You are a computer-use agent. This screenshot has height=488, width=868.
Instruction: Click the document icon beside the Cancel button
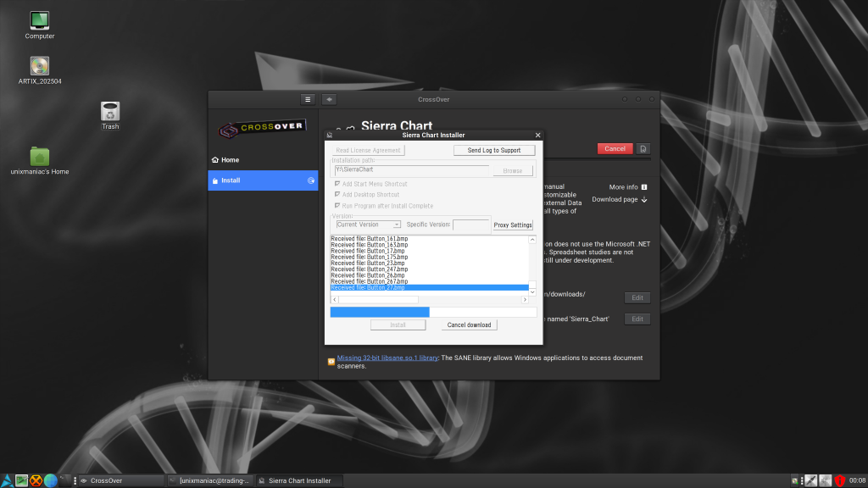[643, 148]
